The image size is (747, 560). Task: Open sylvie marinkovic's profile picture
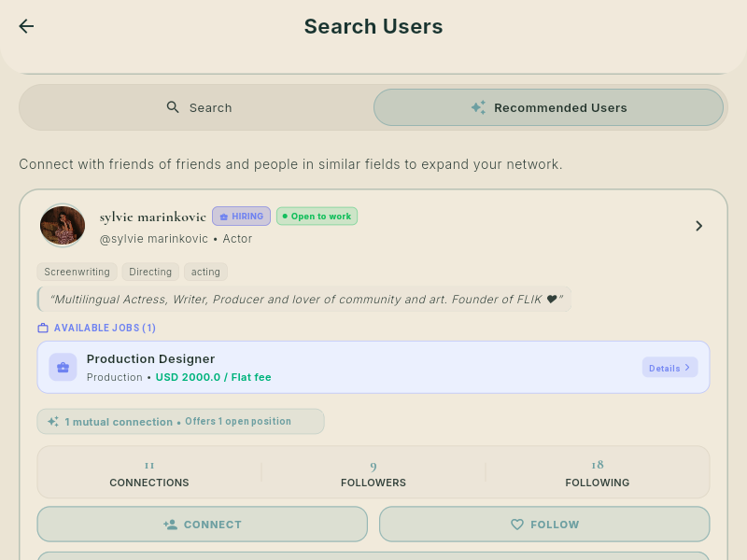tap(63, 225)
